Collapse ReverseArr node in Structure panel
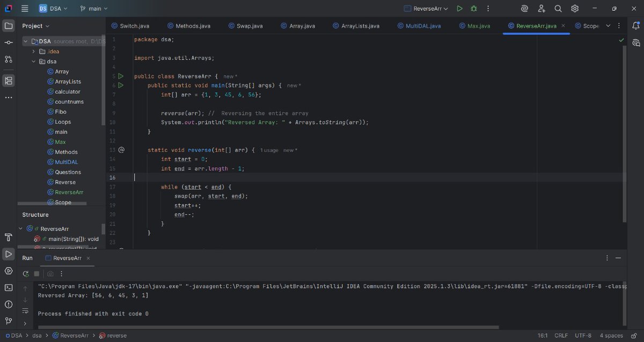This screenshot has width=644, height=342. coord(21,228)
